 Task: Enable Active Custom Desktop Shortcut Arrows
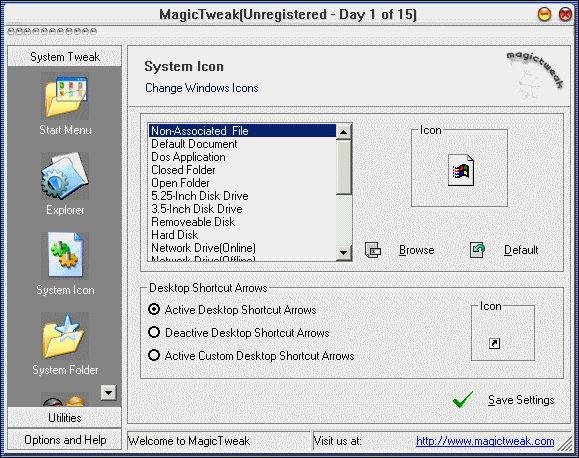154,355
